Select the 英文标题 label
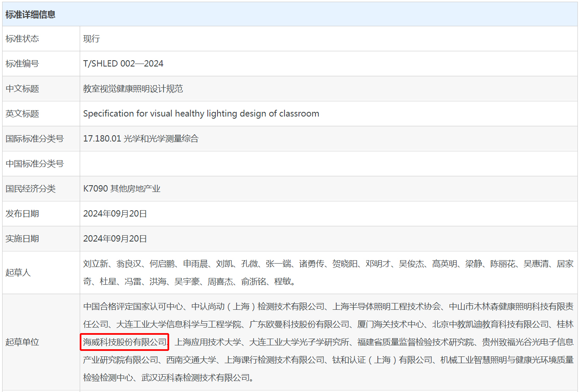Screen dimensions: 580x392 [x=22, y=114]
